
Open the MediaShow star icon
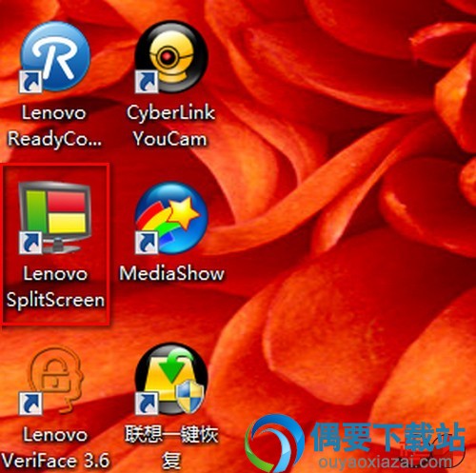[170, 218]
